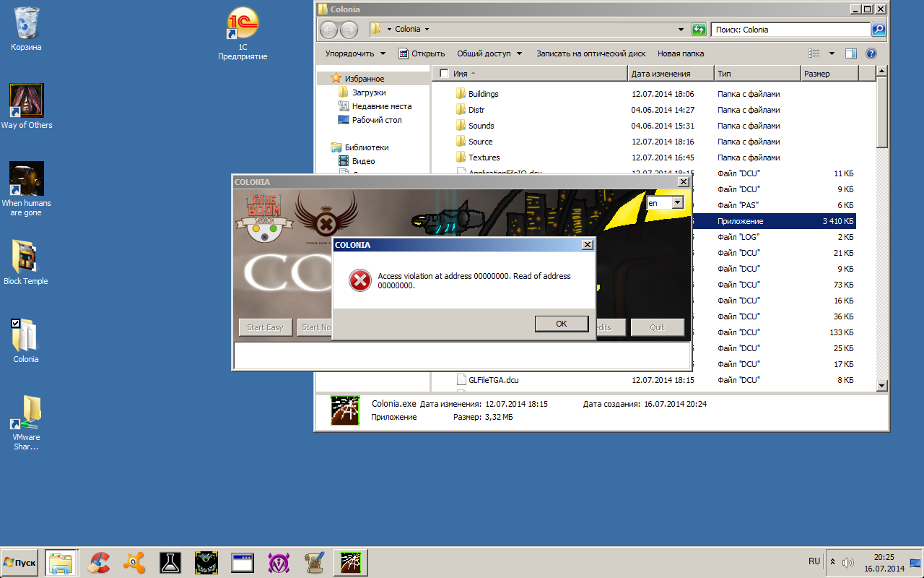Viewport: 924px width, 578px height.
Task: Select Видео library
Action: (364, 161)
